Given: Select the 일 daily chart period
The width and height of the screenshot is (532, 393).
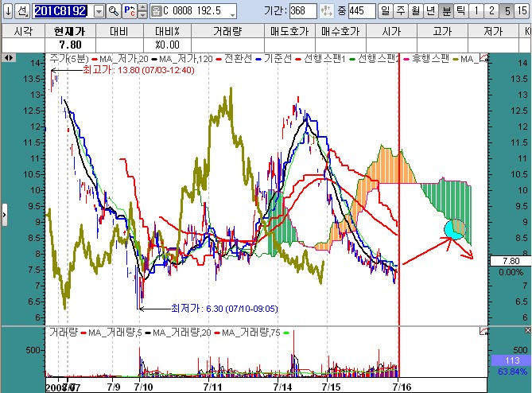Looking at the screenshot, I should click(x=386, y=12).
